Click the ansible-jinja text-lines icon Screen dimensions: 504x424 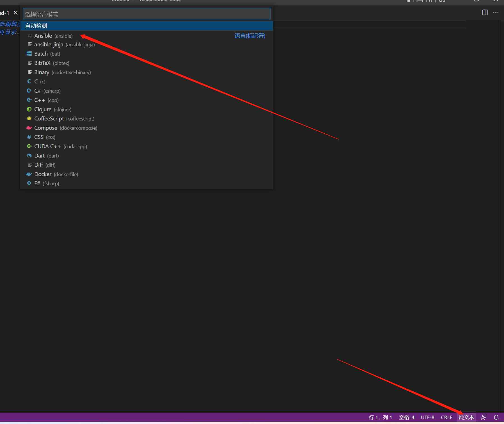(30, 44)
